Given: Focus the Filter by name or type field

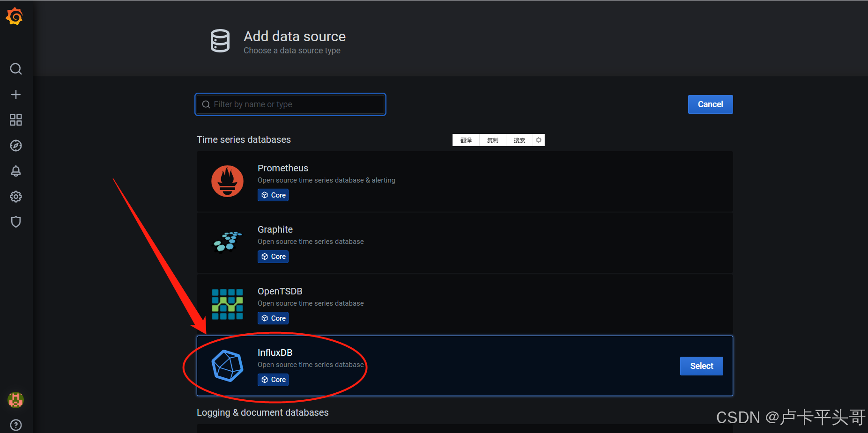Looking at the screenshot, I should click(x=290, y=104).
